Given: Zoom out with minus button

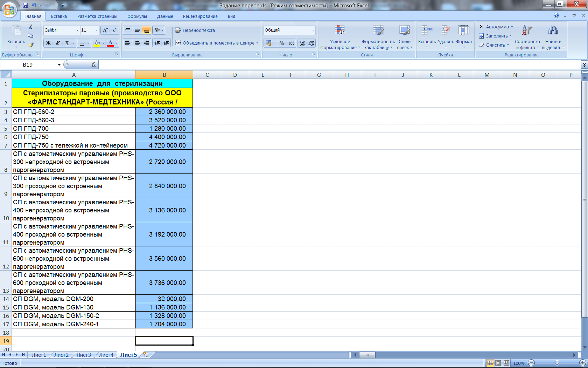Looking at the screenshot, I should (531, 363).
